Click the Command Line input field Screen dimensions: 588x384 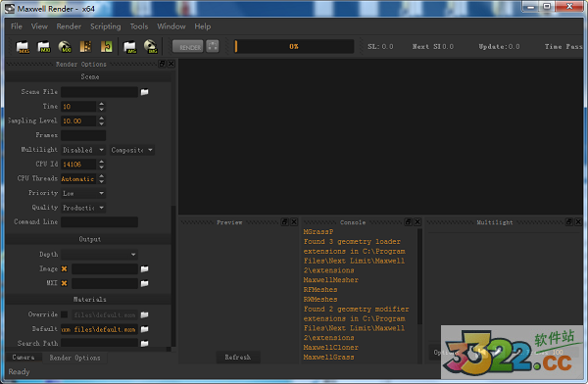point(99,222)
